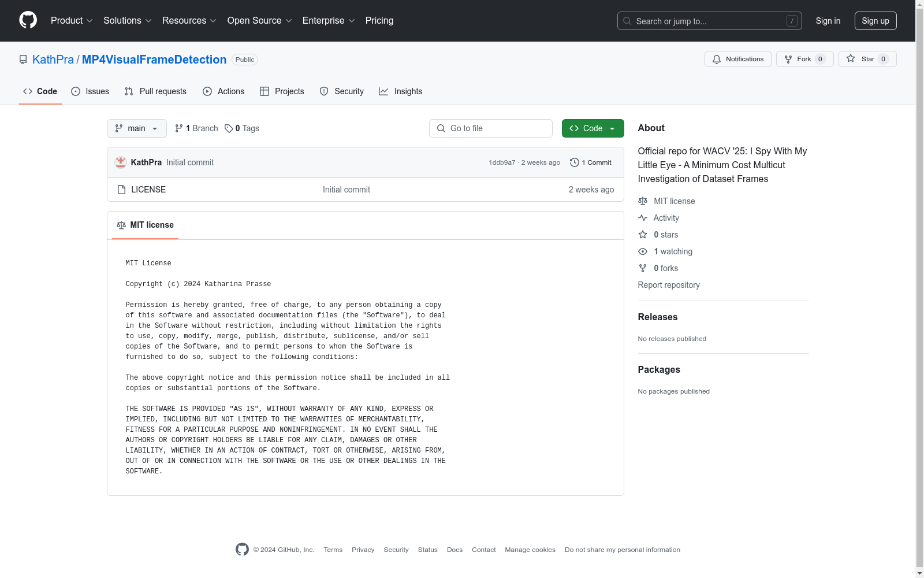Open the green Code dropdown button
The width and height of the screenshot is (924, 578).
click(593, 128)
